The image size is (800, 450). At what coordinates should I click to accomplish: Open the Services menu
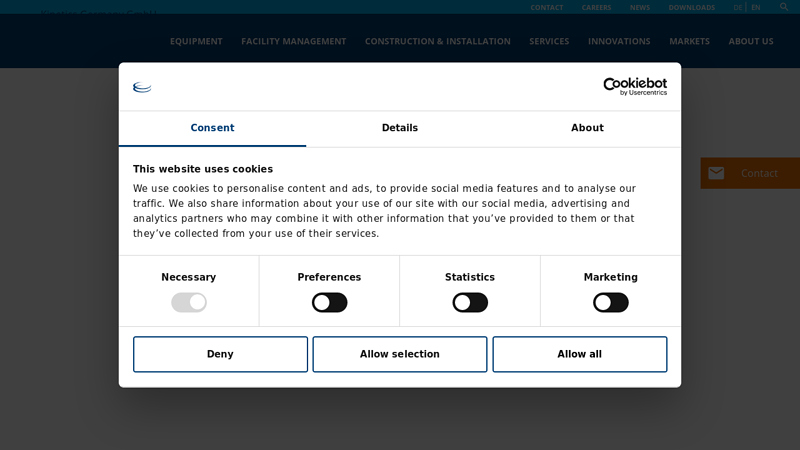pyautogui.click(x=549, y=41)
